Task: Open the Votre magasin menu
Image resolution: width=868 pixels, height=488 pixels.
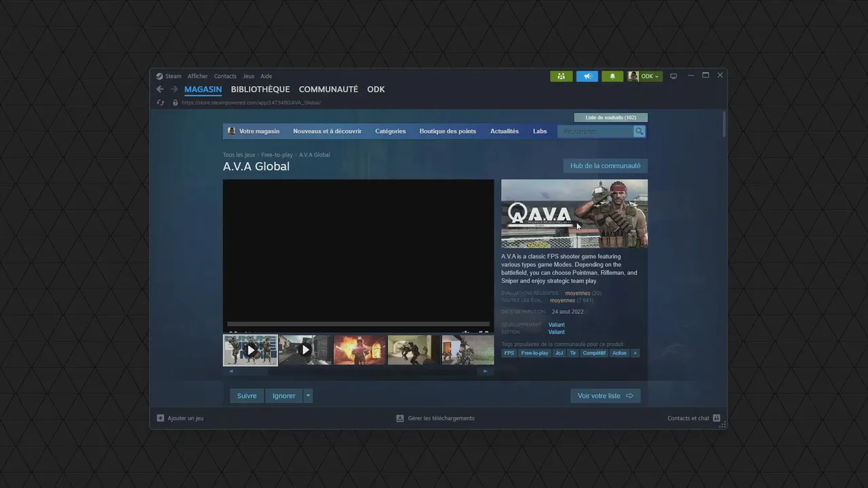Action: click(258, 131)
